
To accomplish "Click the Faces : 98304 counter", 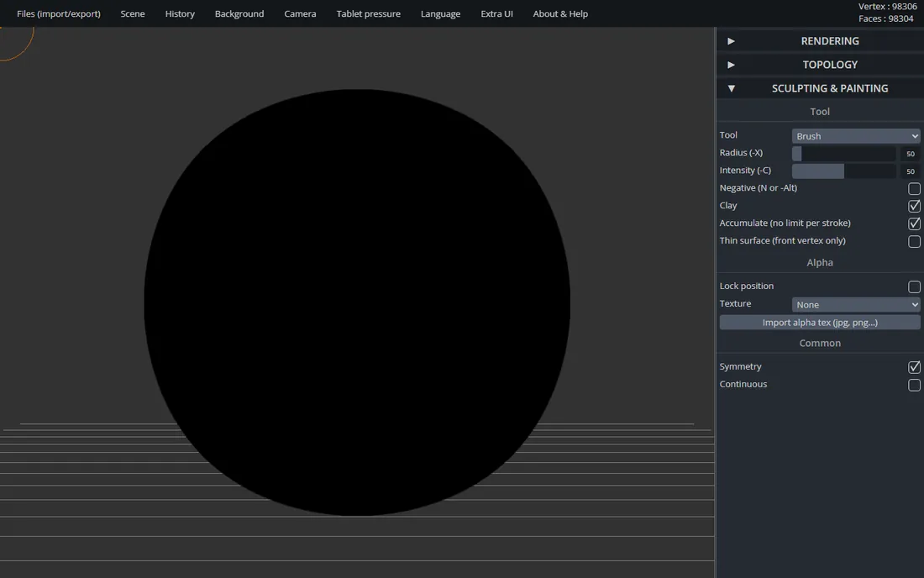I will pyautogui.click(x=885, y=18).
